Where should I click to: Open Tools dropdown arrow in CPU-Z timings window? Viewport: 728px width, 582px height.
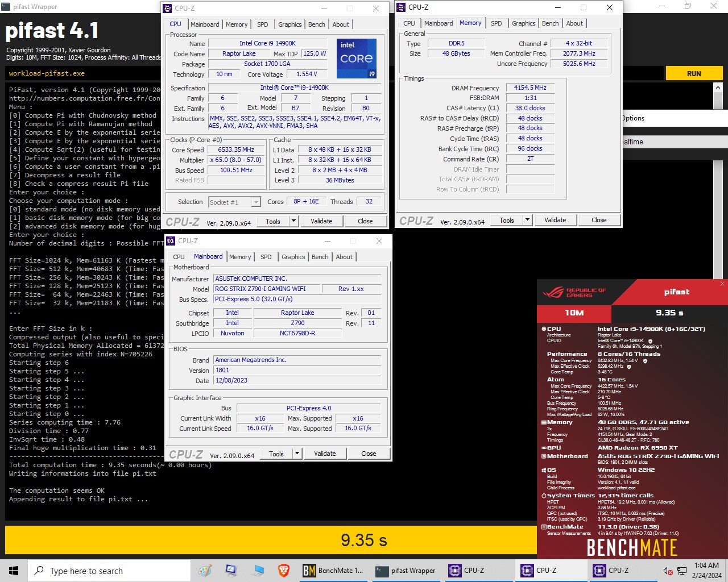coord(527,220)
